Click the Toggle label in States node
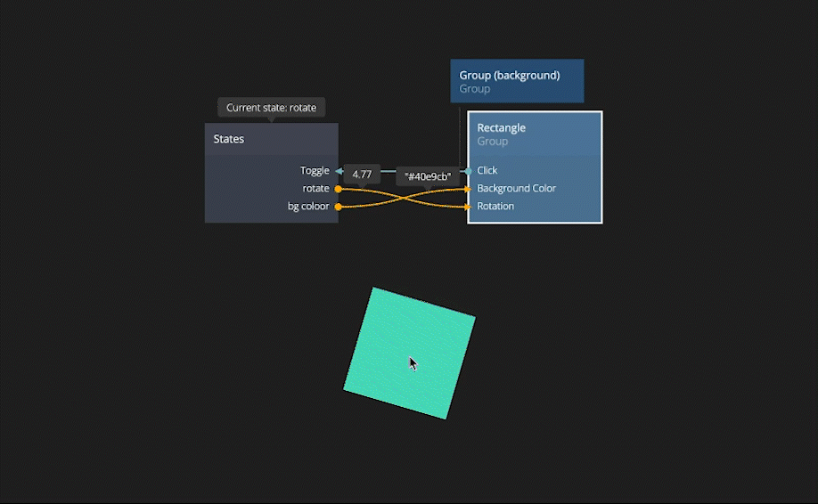The height and width of the screenshot is (504, 818). 314,171
